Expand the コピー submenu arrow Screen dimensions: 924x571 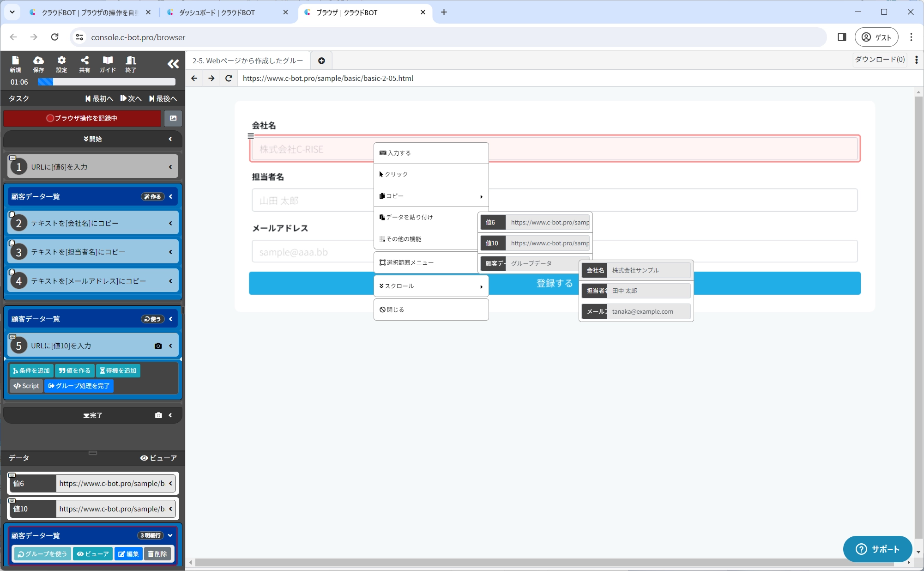[481, 196]
